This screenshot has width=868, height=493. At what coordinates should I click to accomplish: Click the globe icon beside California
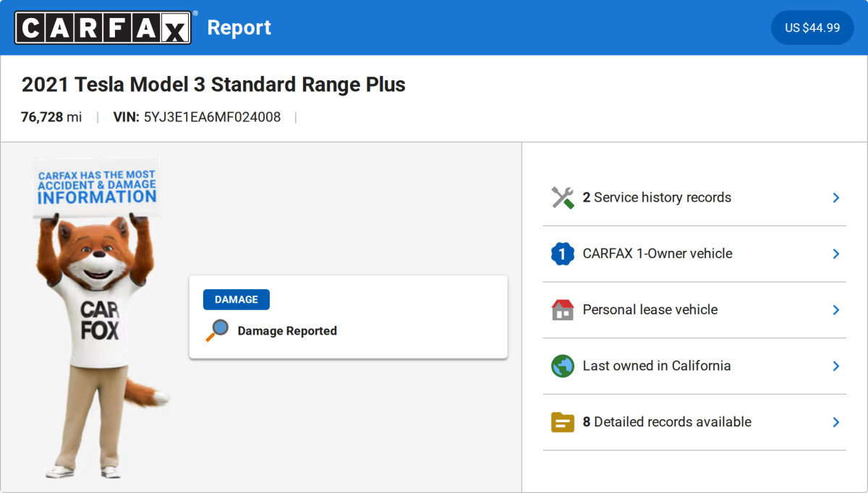[562, 366]
